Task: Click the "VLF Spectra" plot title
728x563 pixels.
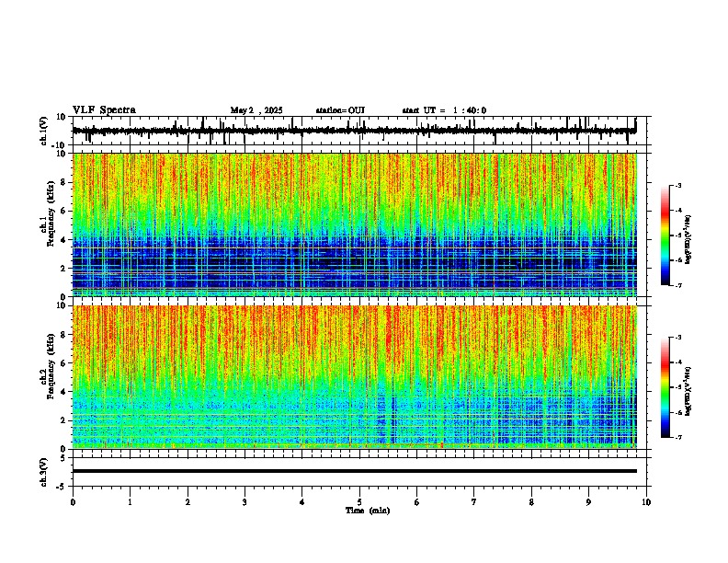Action: pos(104,109)
